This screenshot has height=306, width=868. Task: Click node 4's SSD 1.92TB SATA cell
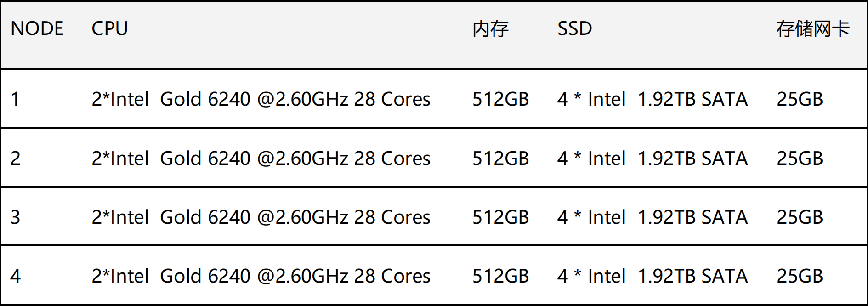652,276
